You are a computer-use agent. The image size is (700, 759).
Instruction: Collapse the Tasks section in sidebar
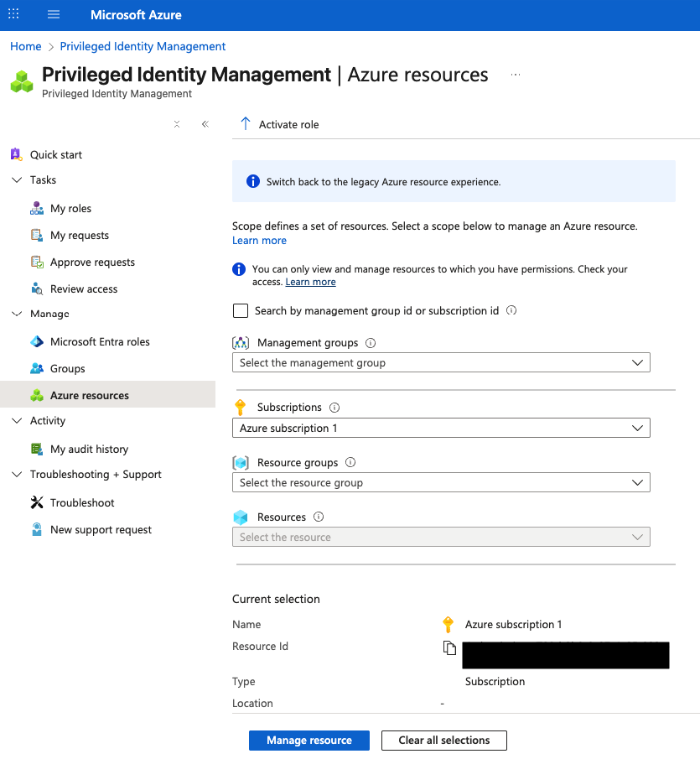(x=17, y=180)
